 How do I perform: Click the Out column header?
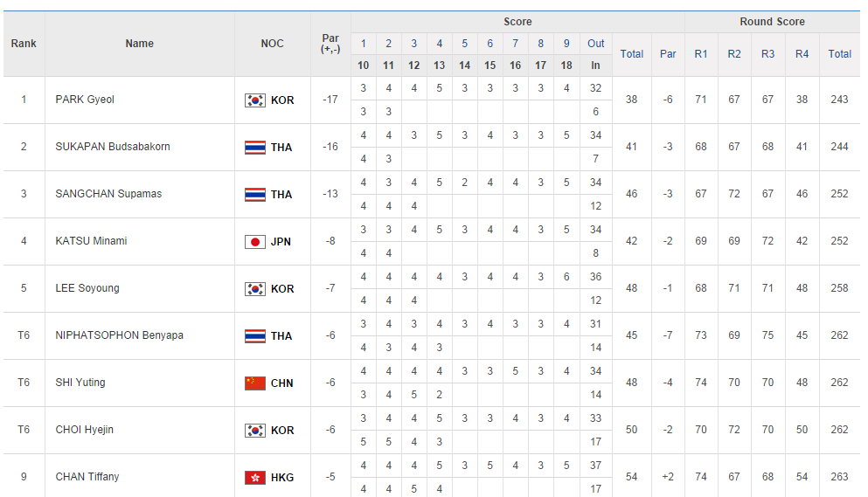pyautogui.click(x=595, y=44)
